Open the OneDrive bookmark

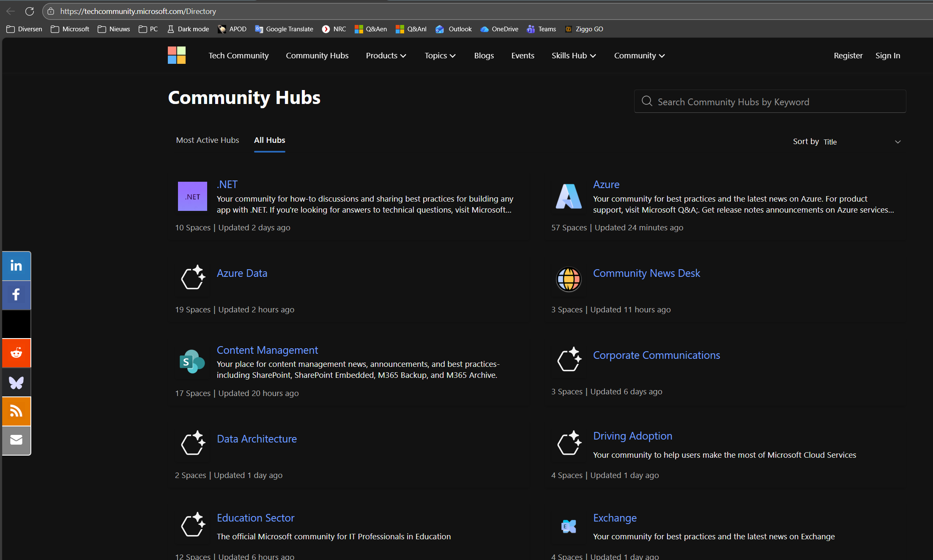499,29
